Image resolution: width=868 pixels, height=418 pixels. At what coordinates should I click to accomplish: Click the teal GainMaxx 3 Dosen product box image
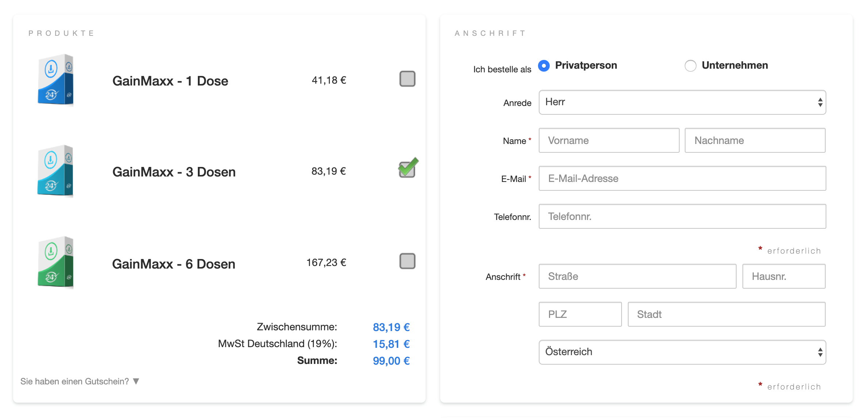coord(55,171)
